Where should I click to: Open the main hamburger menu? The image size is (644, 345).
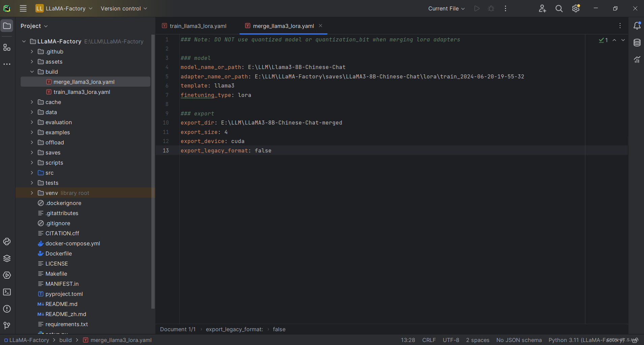[23, 8]
